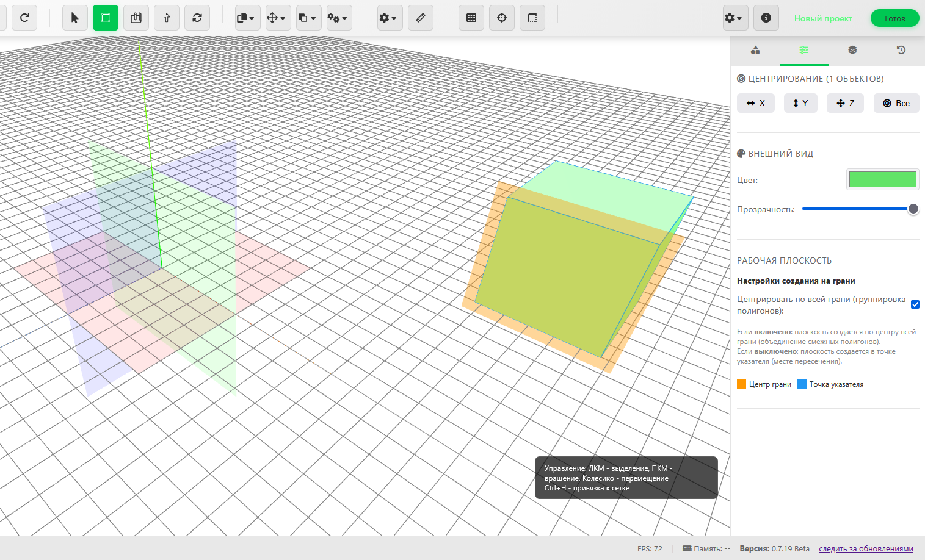925x560 pixels.
Task: Click the info button near Новый проект
Action: coord(766,18)
